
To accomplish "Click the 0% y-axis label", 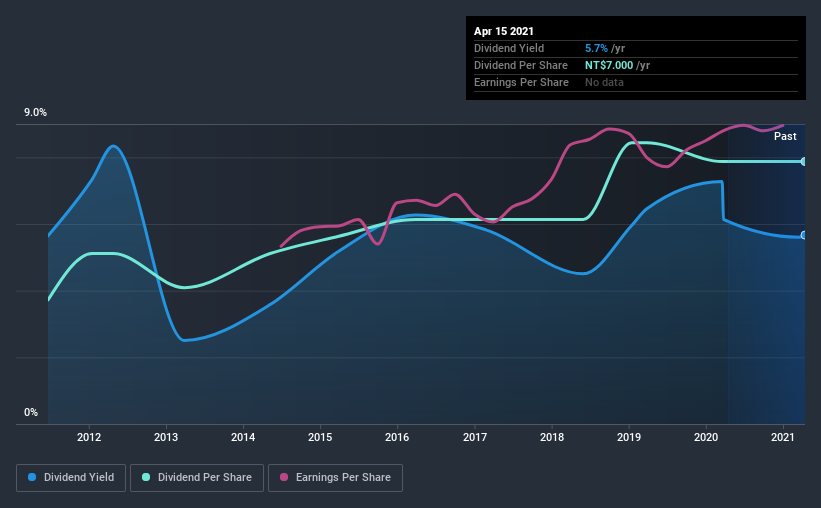I will coord(31,413).
